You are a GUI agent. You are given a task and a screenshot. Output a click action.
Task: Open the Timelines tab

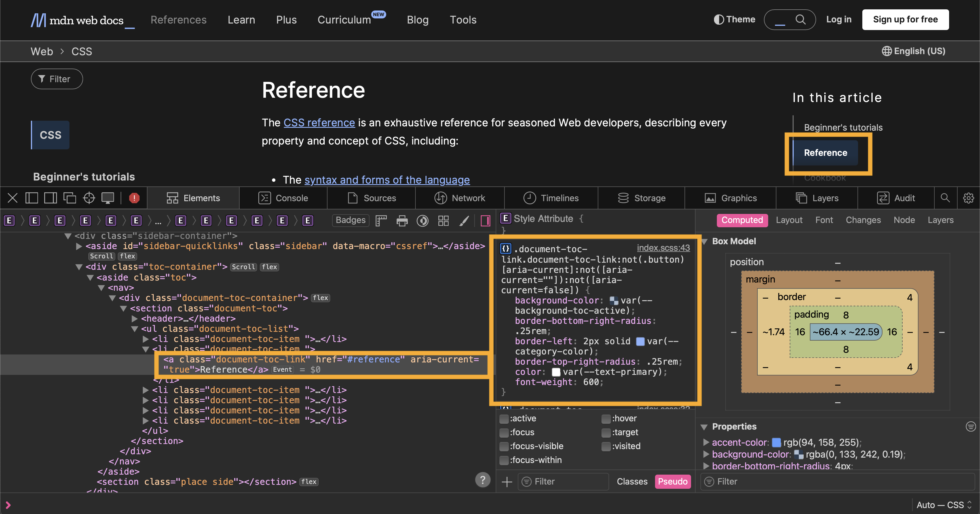click(551, 198)
